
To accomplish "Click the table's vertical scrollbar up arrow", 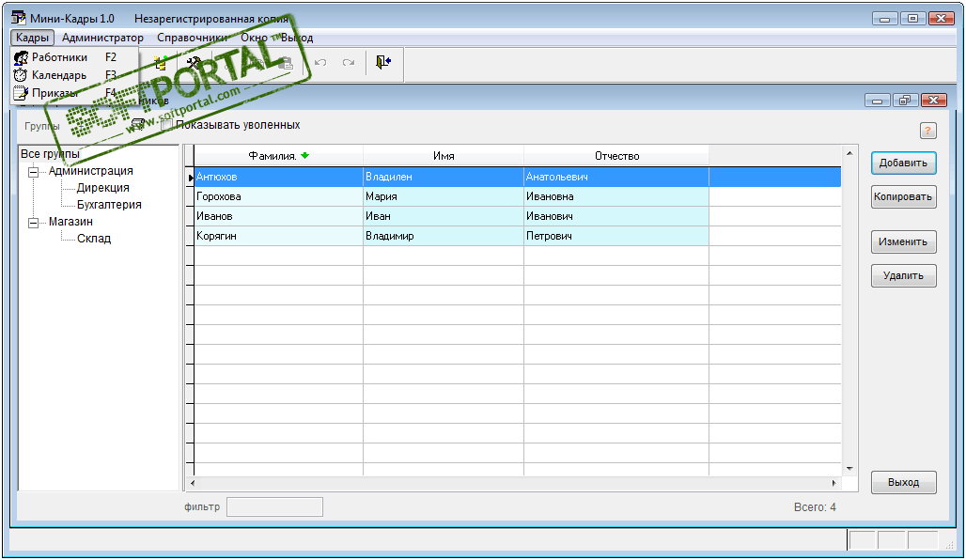I will 849,153.
